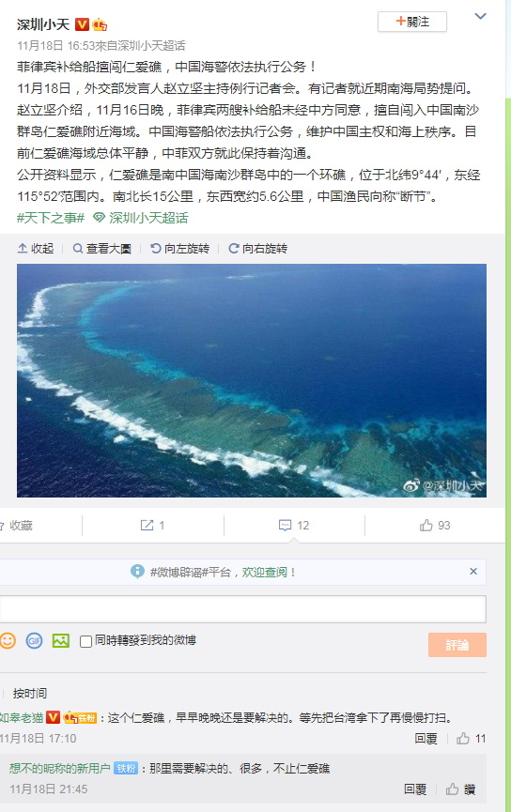Open 查看大圖 magnifier to view large image
511x812 pixels.
[x=102, y=249]
